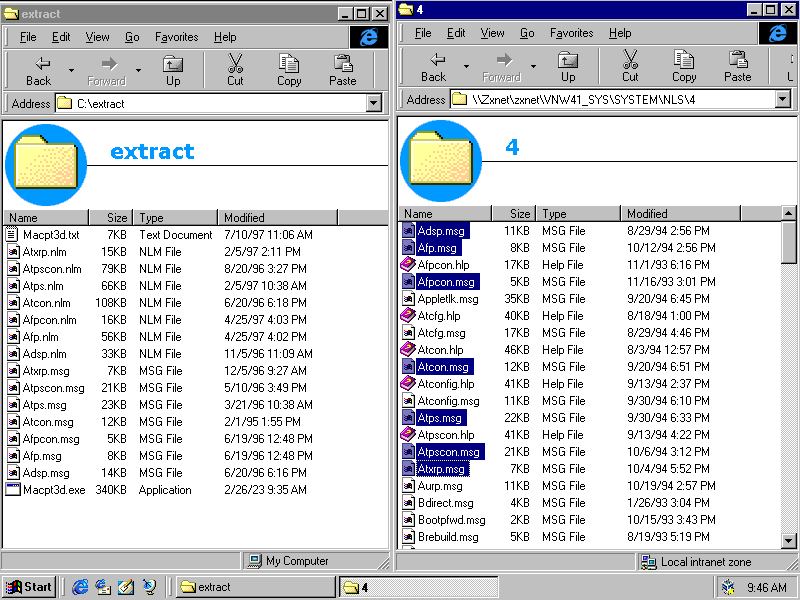Sort by Modified column in extract window
Image resolution: width=800 pixels, height=600 pixels.
click(x=278, y=218)
